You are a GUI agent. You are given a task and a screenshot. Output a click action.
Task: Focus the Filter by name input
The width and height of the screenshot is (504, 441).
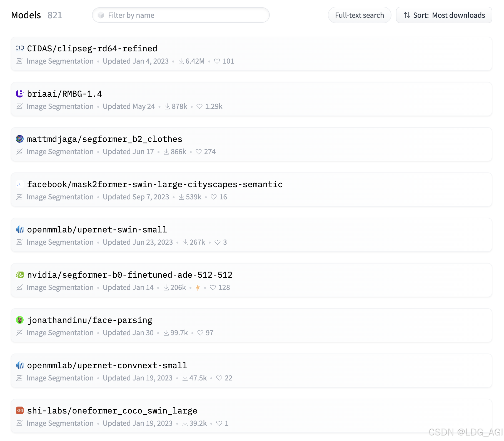(x=181, y=15)
